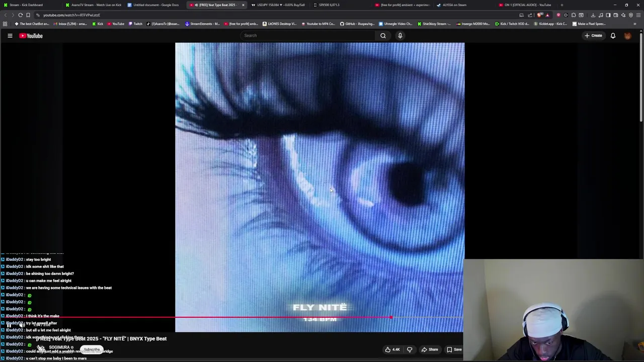Screen dimensions: 644x362
Task: Dislike the video
Action: 410,349
